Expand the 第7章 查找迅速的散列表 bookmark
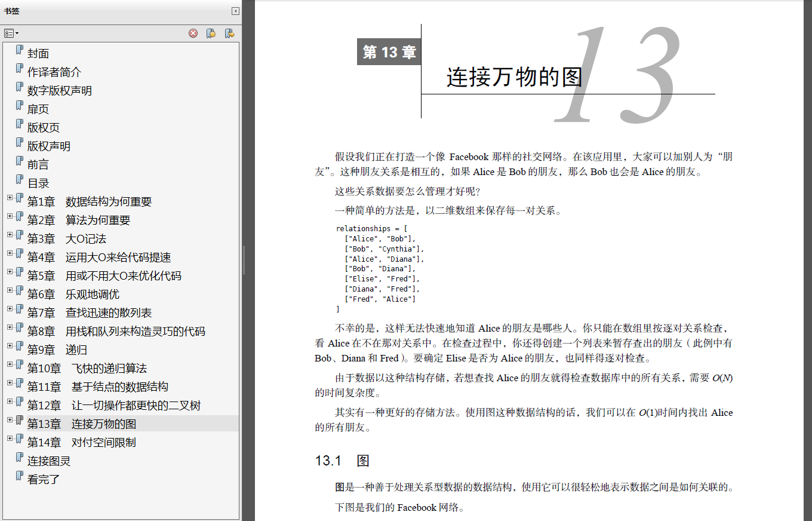 10,309
